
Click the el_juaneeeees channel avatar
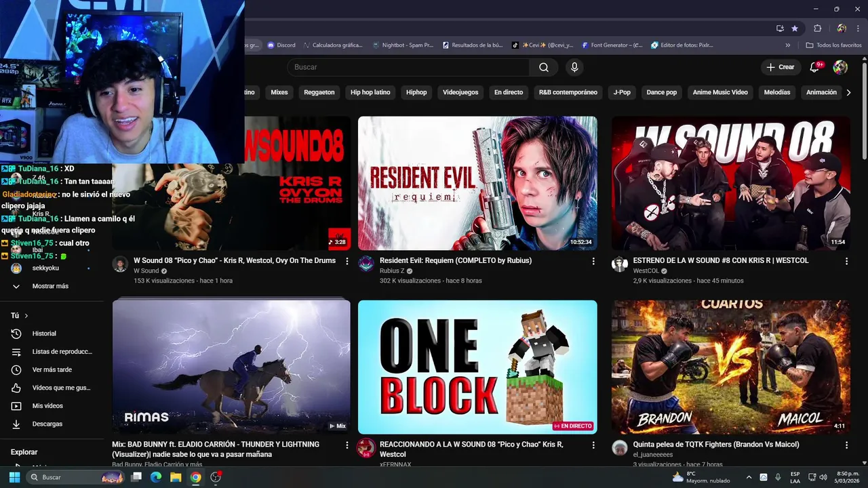pos(619,447)
